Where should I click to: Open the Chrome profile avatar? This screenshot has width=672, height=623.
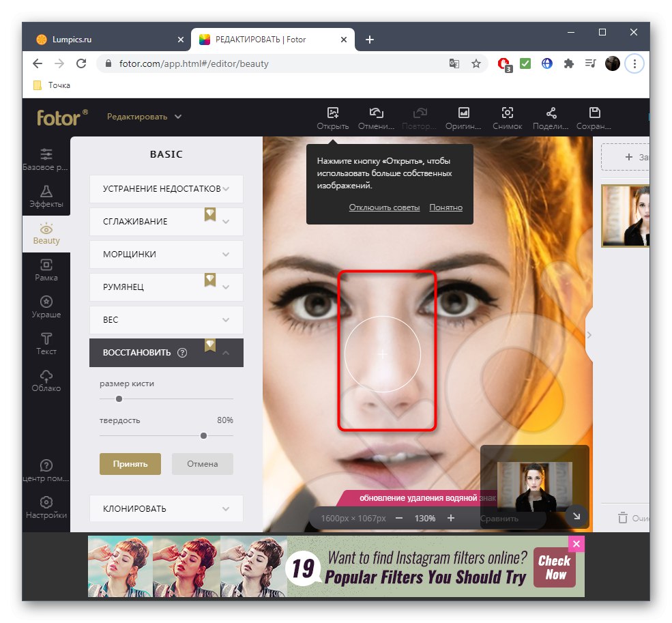[612, 64]
